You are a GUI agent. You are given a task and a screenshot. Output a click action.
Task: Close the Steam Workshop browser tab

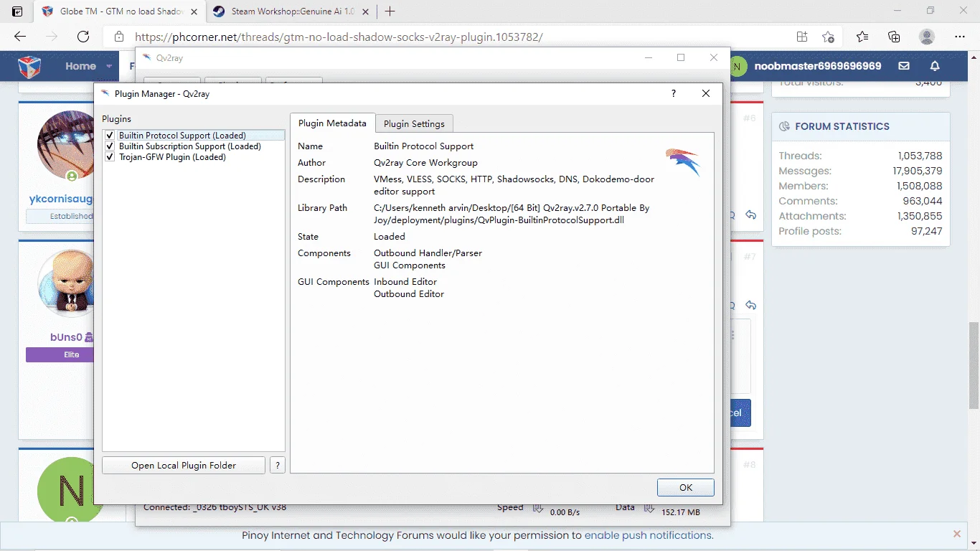(x=366, y=11)
